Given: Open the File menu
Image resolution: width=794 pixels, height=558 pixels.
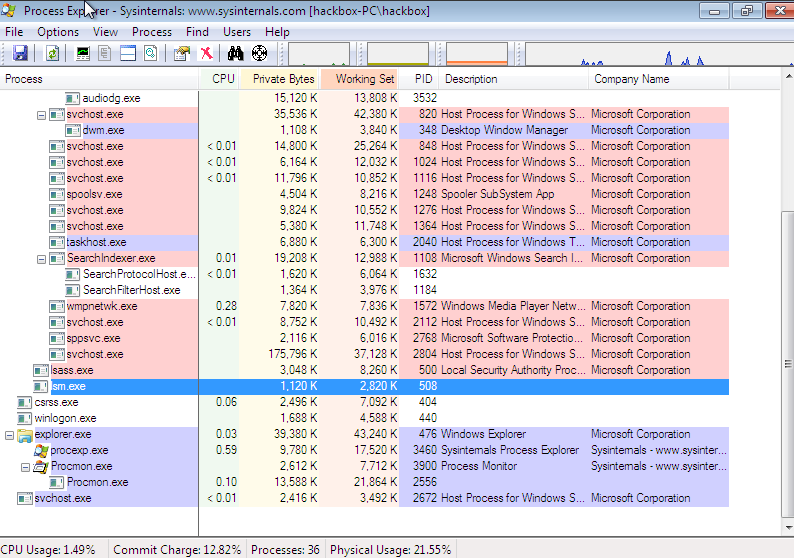Looking at the screenshot, I should pyautogui.click(x=14, y=32).
